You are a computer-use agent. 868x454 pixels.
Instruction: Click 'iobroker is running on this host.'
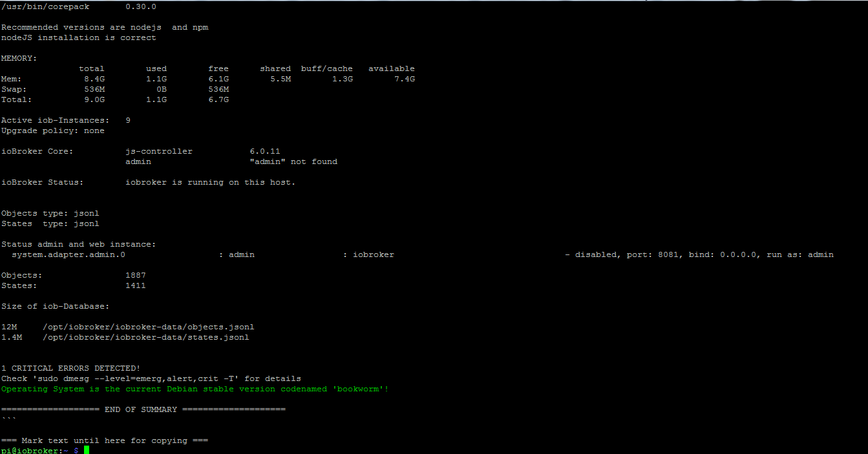click(x=211, y=182)
